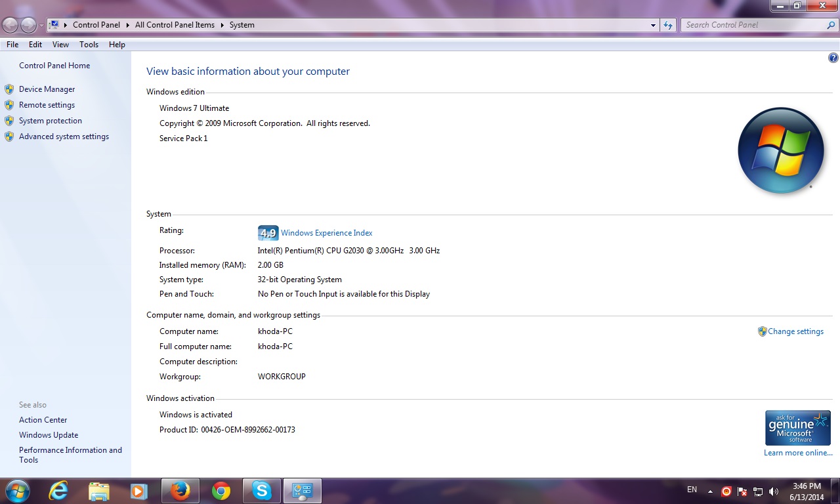Open the Tools menu

[x=89, y=45]
